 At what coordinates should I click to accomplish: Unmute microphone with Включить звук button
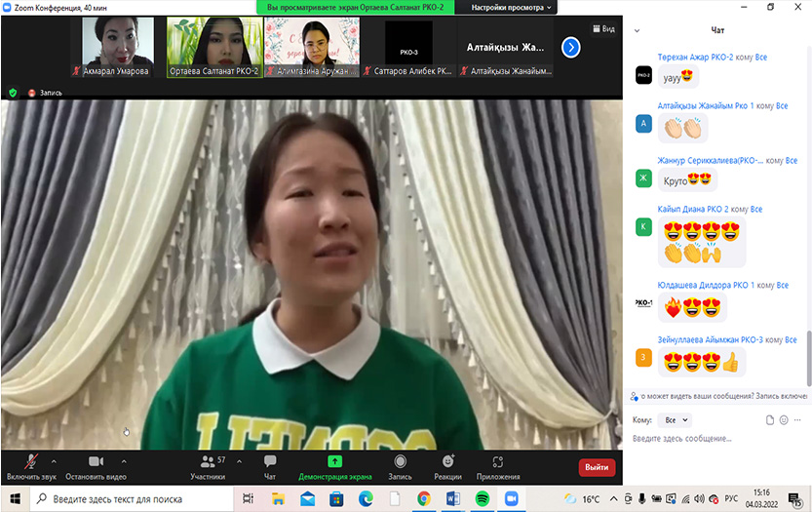point(30,465)
